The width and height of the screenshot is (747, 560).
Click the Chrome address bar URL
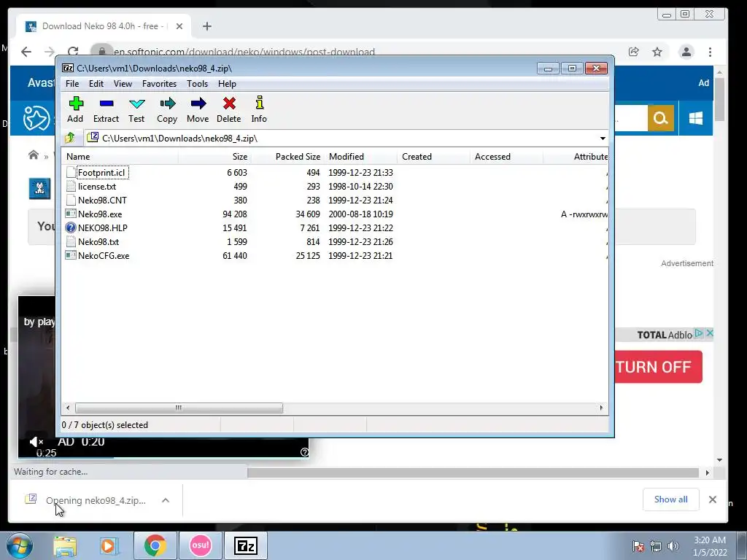(x=244, y=52)
